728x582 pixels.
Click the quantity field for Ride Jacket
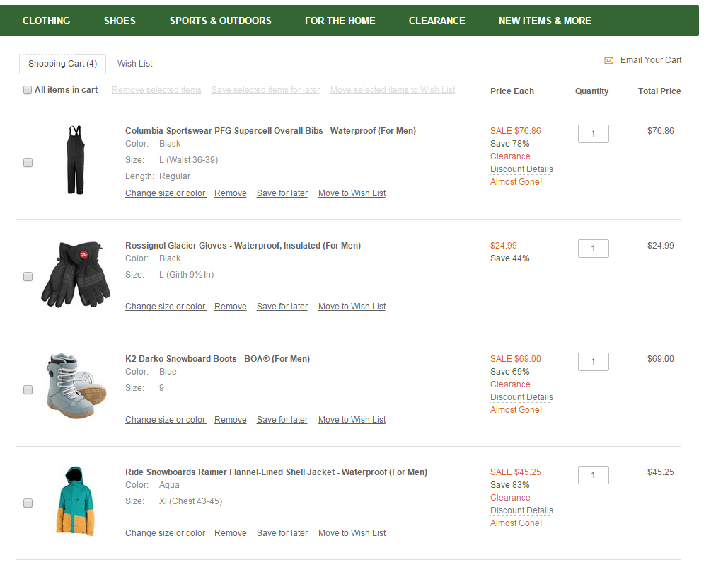pyautogui.click(x=594, y=475)
